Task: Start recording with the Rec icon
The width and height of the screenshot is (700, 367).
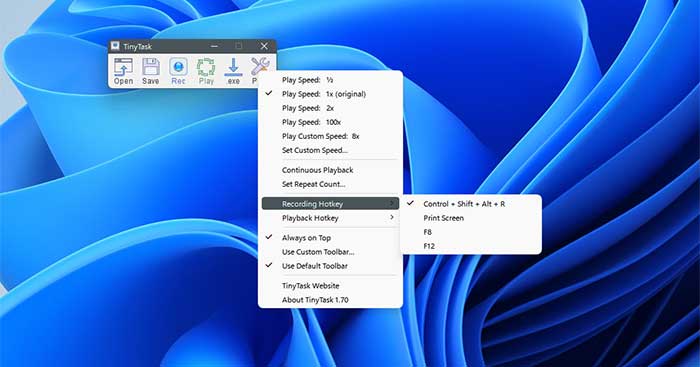Action: 178,71
